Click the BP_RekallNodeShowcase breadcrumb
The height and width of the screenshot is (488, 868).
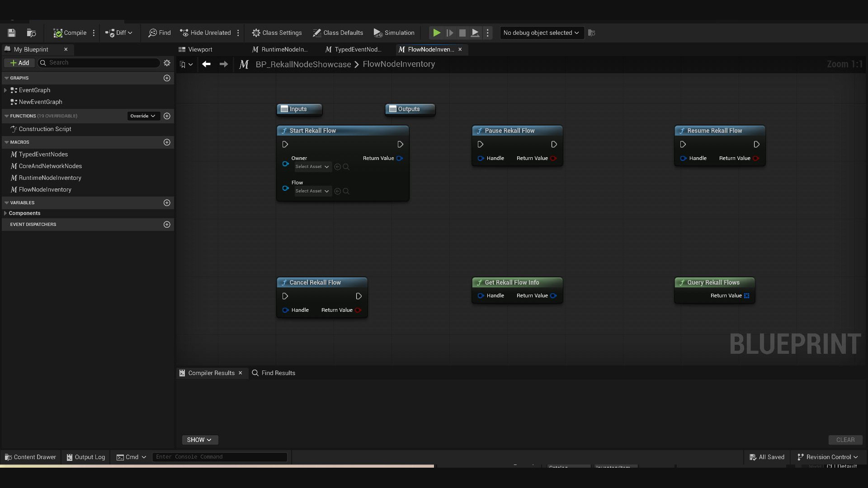(303, 64)
